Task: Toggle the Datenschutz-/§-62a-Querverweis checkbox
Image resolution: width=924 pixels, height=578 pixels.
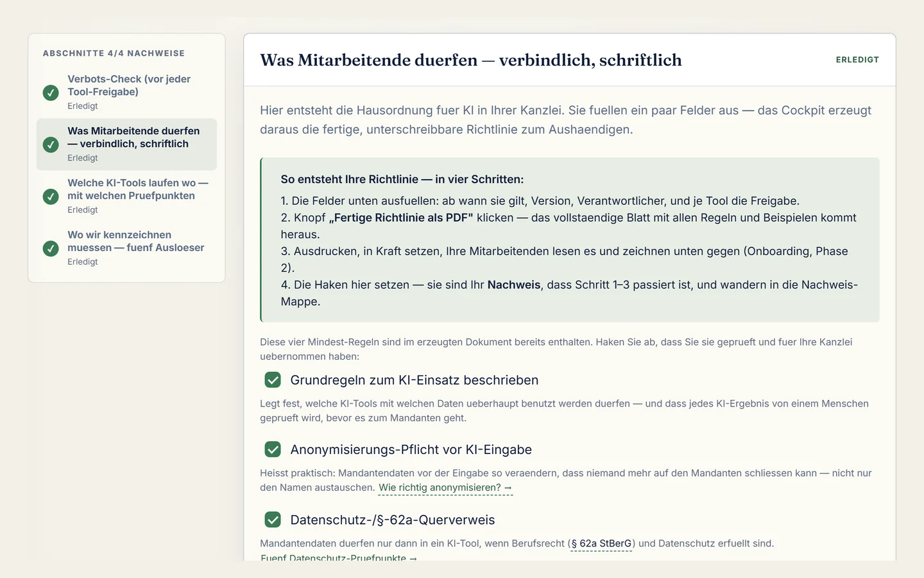Action: pos(273,520)
